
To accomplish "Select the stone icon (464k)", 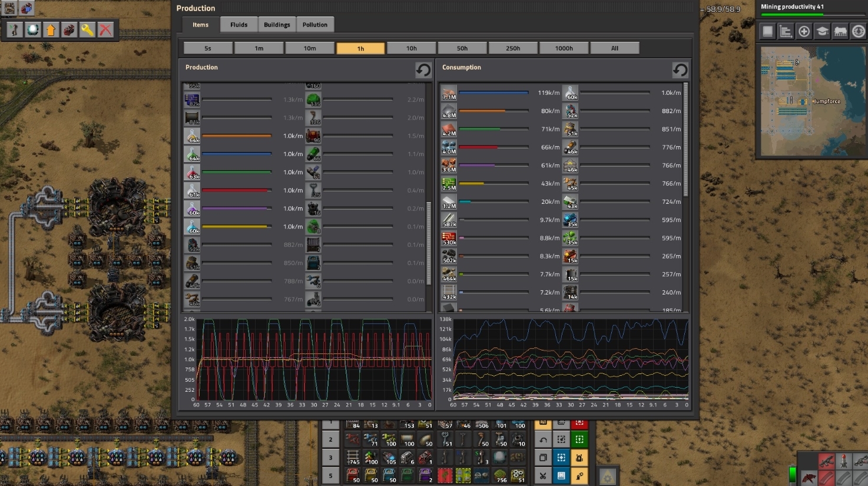I will (449, 275).
